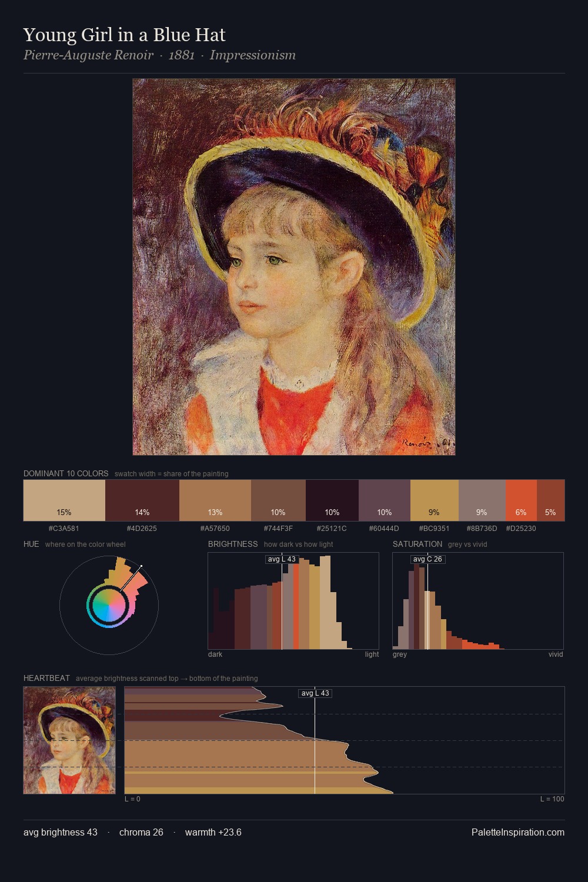The width and height of the screenshot is (588, 882).
Task: Select the Impressionism style label
Action: click(x=253, y=55)
